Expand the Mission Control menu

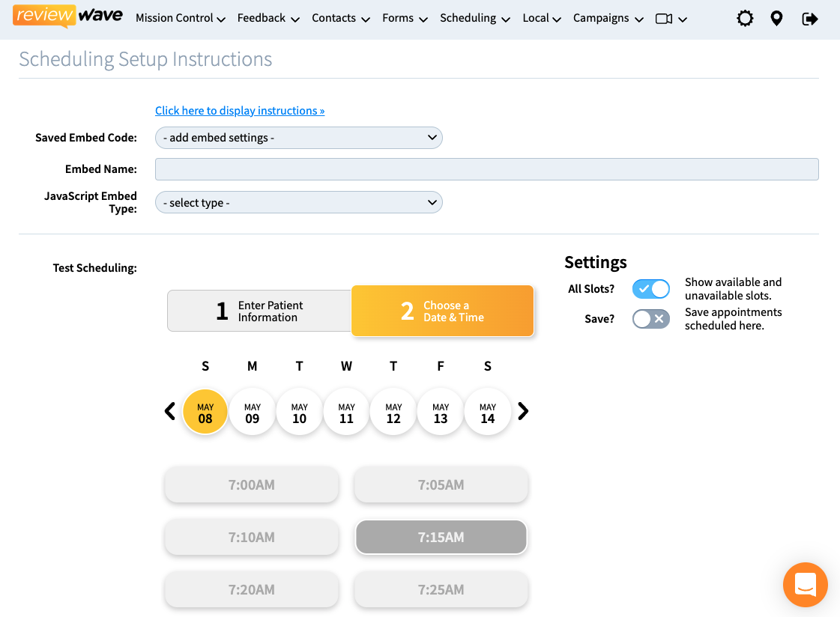click(x=180, y=19)
